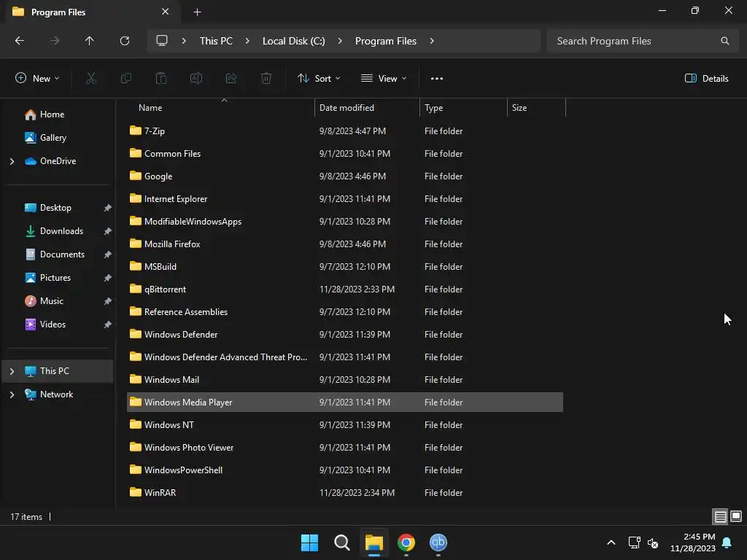Click the Rename toolbar icon
The height and width of the screenshot is (560, 747).
(196, 78)
